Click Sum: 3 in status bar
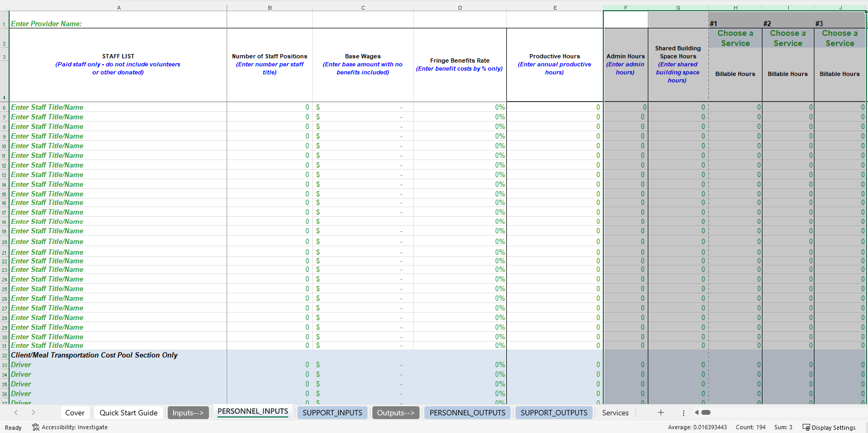Screen dimensions: 868x433 pos(783,427)
